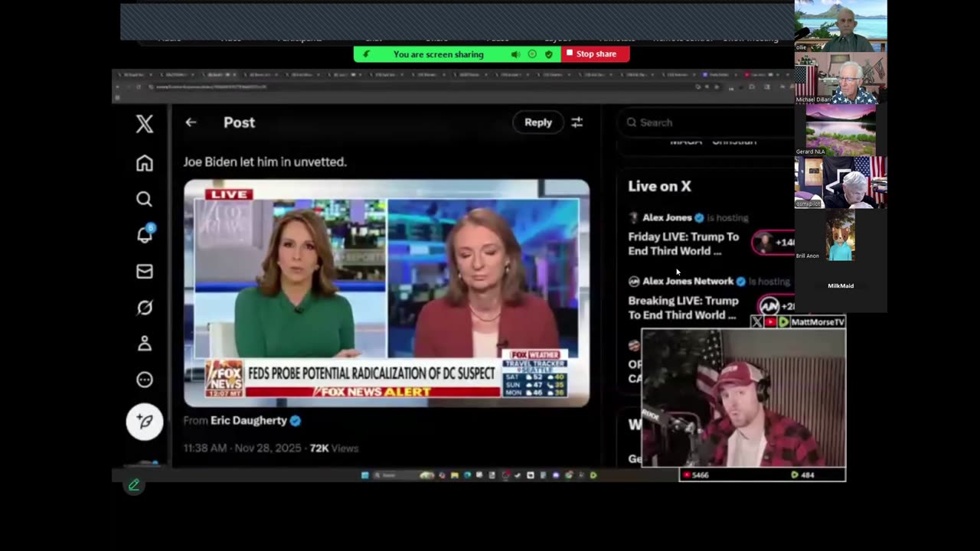
Task: Open More options circle in the sidebar
Action: click(145, 380)
